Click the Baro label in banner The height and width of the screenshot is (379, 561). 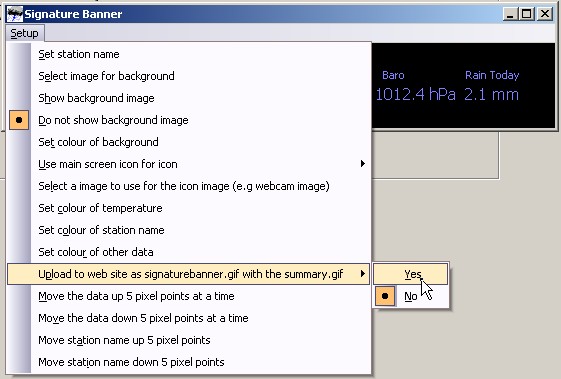coord(393,75)
